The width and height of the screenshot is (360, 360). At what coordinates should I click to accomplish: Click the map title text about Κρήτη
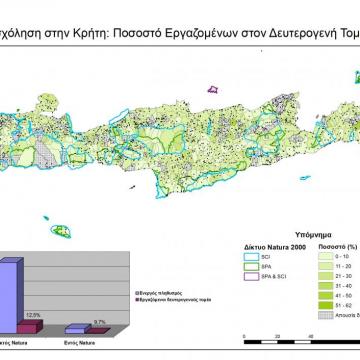[180, 34]
